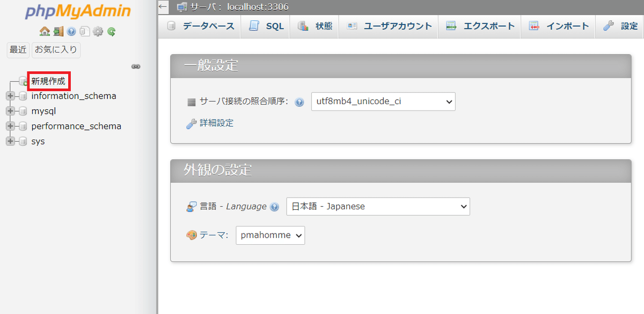Reload navigation panel with green refresh icon
Image resolution: width=644 pixels, height=314 pixels.
pos(111,32)
